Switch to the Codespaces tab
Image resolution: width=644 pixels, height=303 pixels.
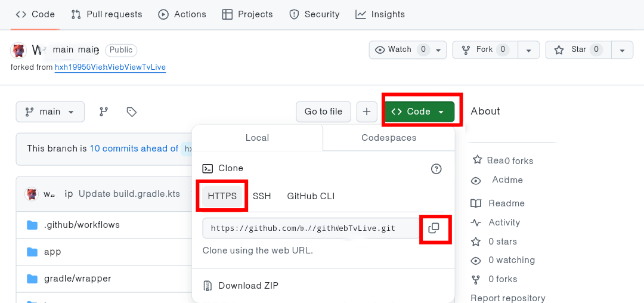click(x=389, y=138)
